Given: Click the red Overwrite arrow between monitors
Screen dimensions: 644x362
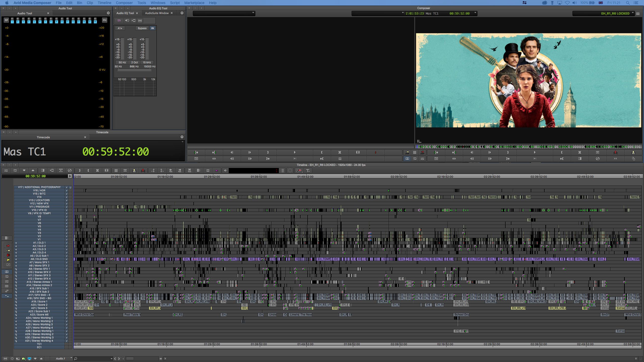Looking at the screenshot, I should tap(423, 152).
